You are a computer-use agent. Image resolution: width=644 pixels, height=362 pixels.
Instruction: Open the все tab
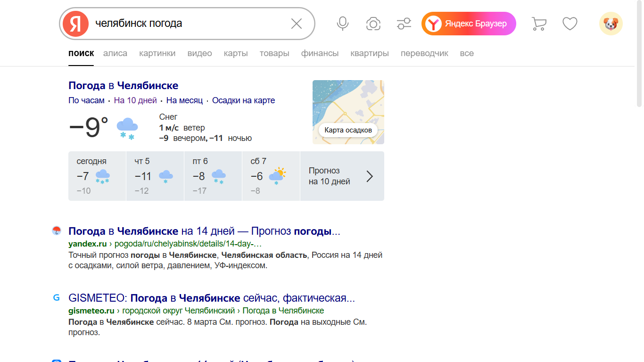coord(467,53)
